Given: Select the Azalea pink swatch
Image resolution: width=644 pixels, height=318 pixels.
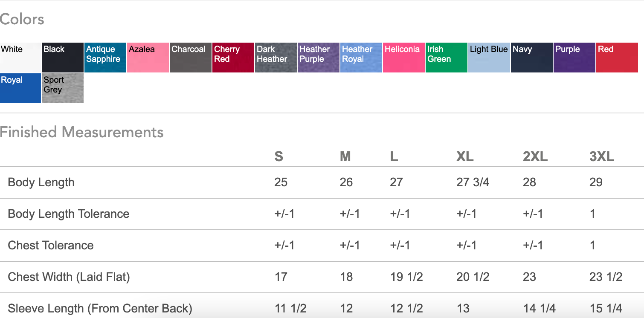Looking at the screenshot, I should tap(148, 58).
